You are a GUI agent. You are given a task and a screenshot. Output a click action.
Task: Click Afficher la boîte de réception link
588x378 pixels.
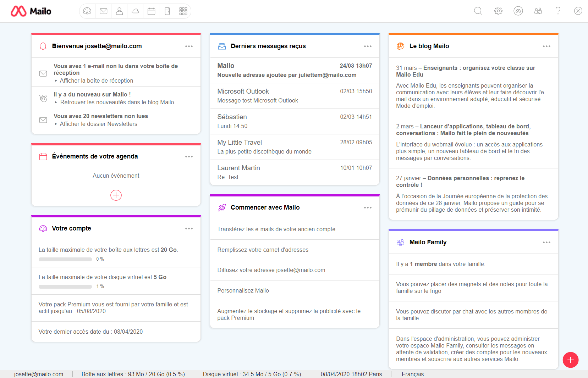click(96, 80)
